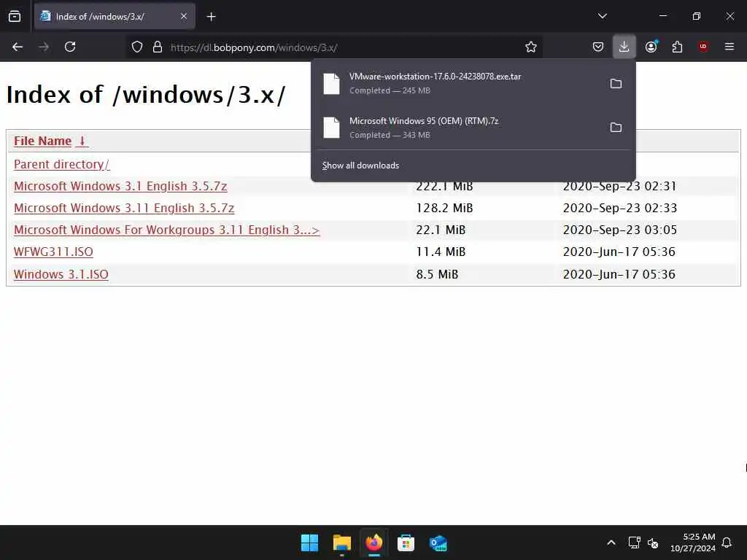Download the Windows 3.1.ISO file
Screen dimensions: 747x560
(x=61, y=274)
